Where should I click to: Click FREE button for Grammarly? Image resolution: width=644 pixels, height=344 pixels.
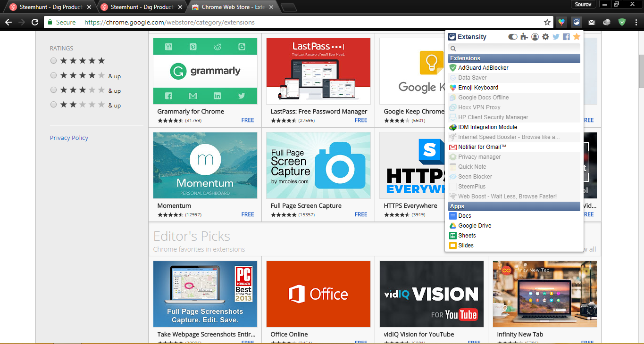click(248, 120)
